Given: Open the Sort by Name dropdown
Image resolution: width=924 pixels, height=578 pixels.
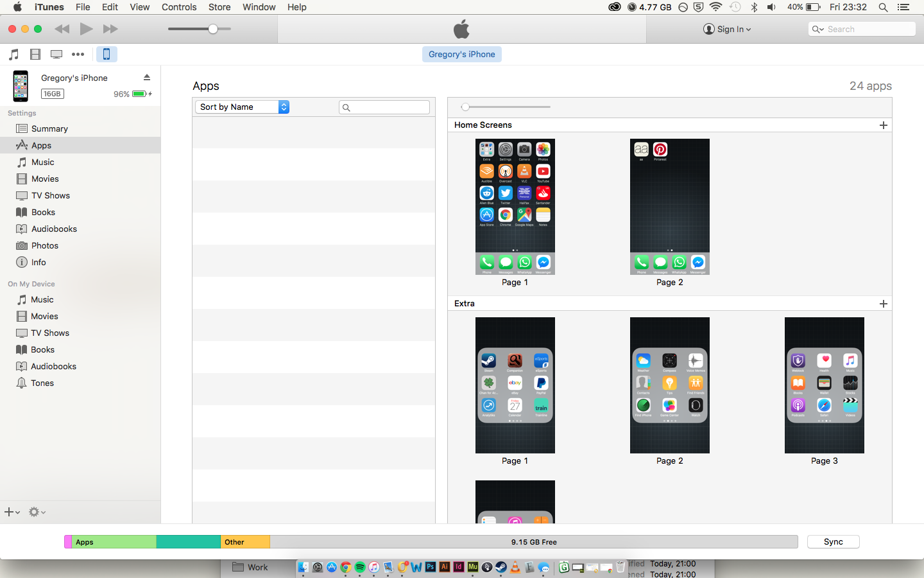Looking at the screenshot, I should pos(243,107).
